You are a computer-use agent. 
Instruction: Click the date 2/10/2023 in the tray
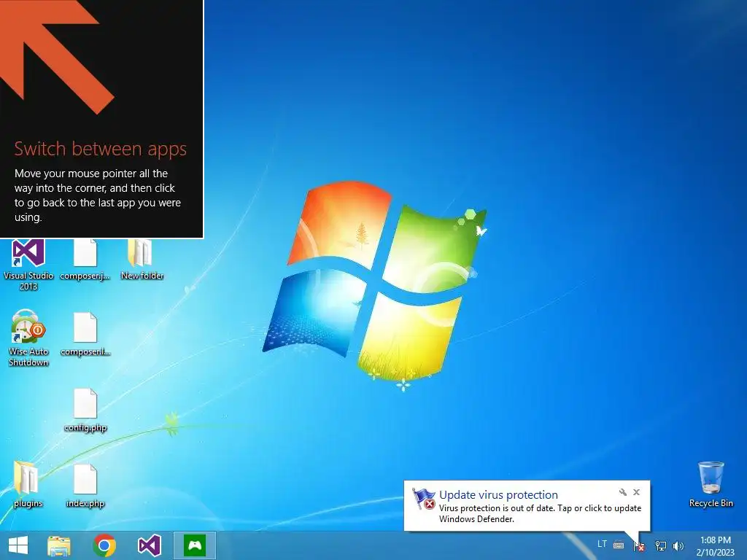(715, 553)
